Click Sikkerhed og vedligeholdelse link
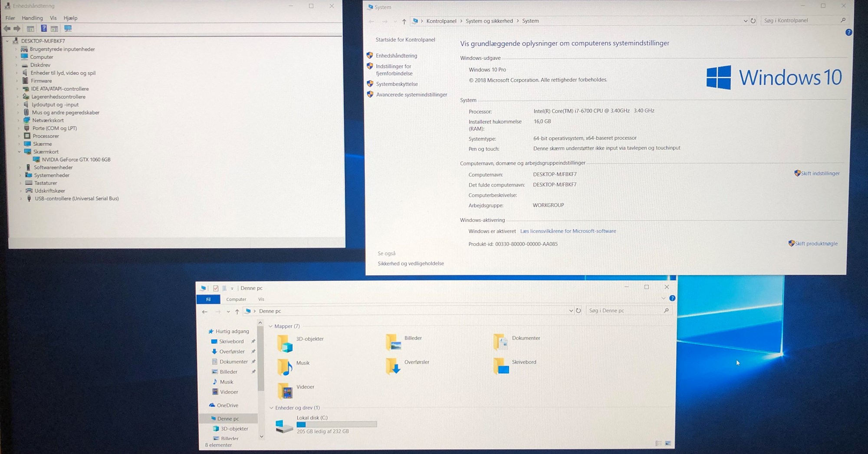The width and height of the screenshot is (868, 454). point(411,263)
